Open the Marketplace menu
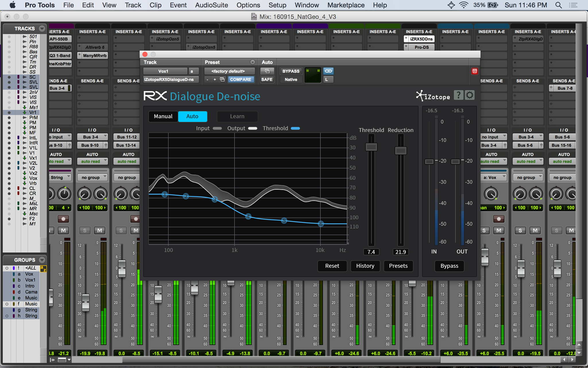Screen dimensions: 588x368 click(346, 5)
